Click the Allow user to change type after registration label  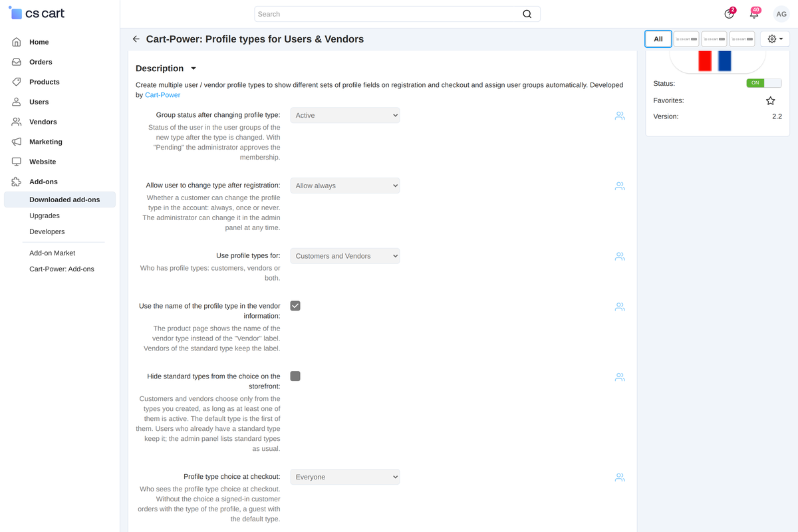coord(213,186)
